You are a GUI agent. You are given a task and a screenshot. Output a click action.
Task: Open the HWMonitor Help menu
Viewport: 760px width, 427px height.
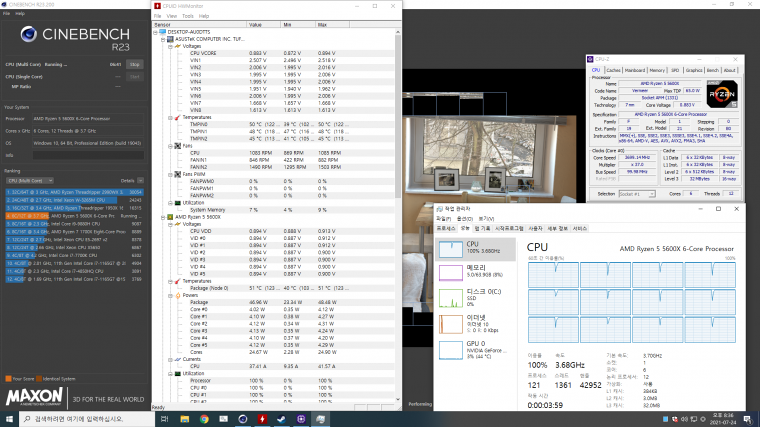[x=204, y=16]
